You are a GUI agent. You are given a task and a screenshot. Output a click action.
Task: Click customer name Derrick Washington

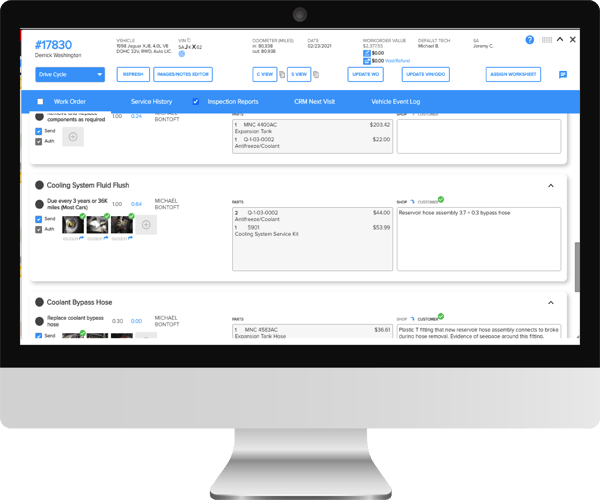click(x=58, y=55)
